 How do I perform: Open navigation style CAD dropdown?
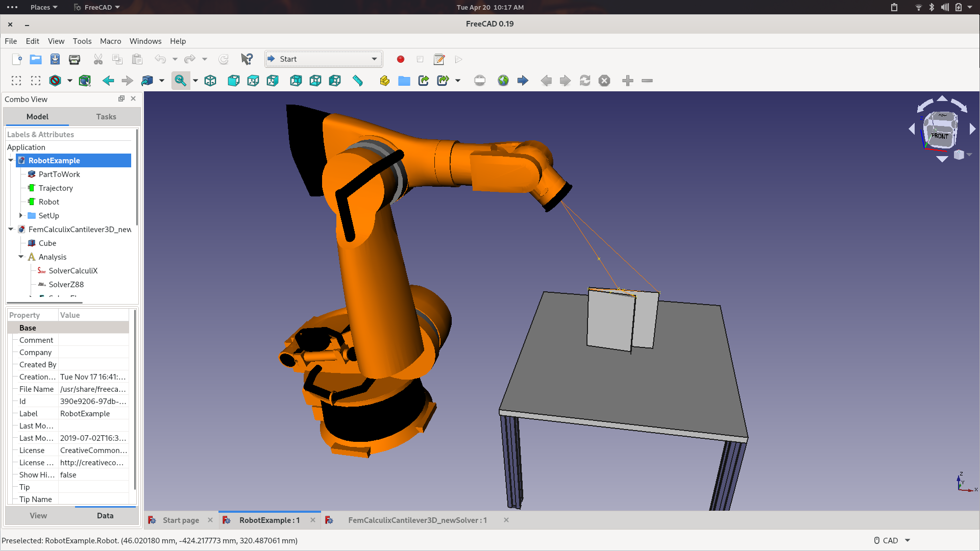tap(892, 540)
